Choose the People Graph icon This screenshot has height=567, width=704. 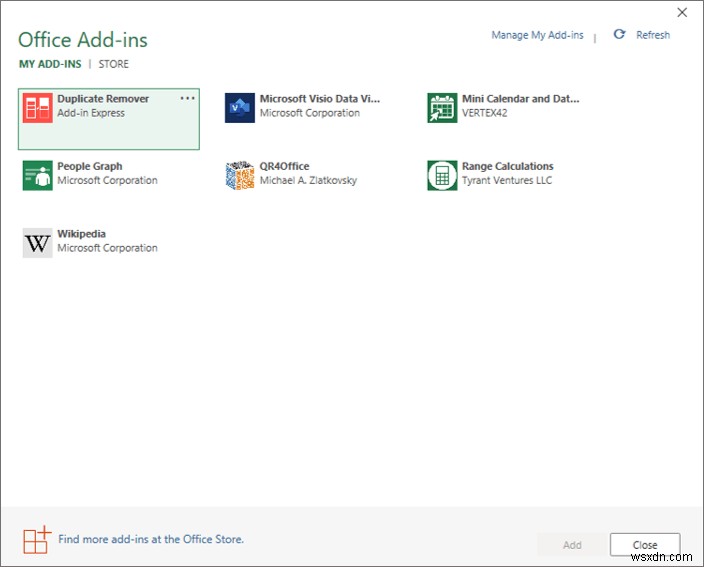point(38,175)
